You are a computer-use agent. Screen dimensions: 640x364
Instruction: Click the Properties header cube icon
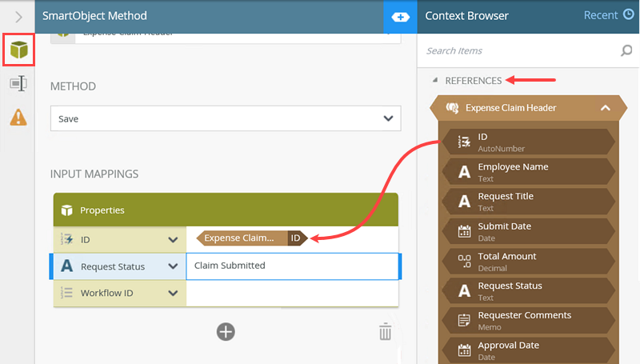(x=66, y=210)
